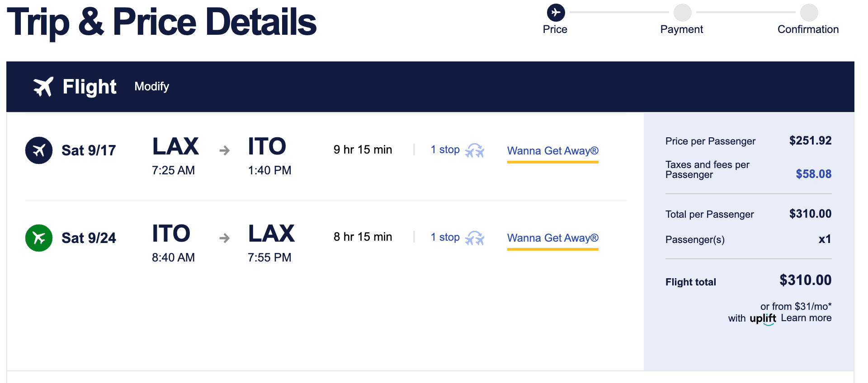Click the Price step airplane icon

[x=556, y=13]
